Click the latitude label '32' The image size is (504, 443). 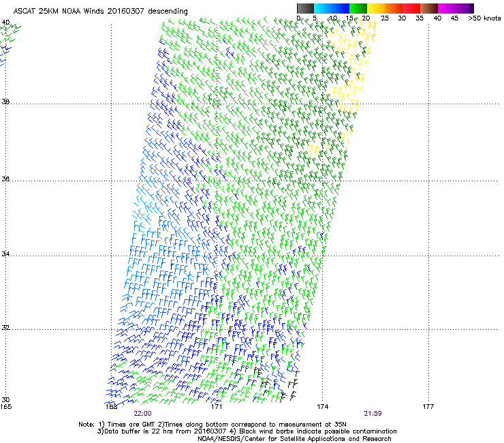5,328
